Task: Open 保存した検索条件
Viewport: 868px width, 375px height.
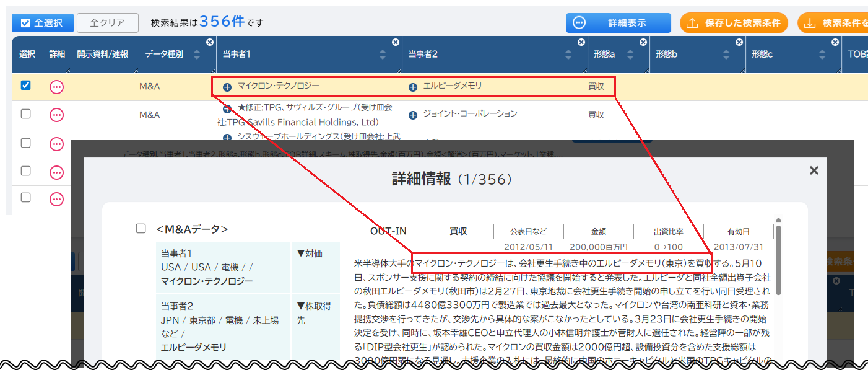Action: [x=734, y=23]
